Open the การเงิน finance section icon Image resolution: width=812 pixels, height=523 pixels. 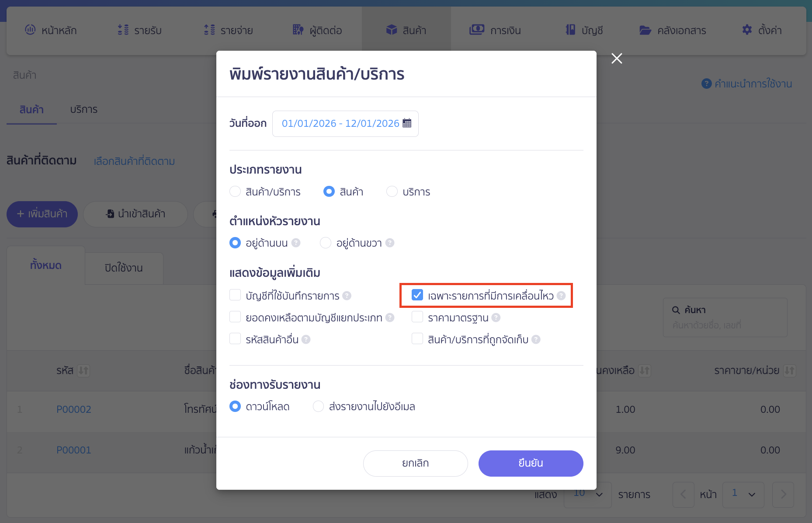pyautogui.click(x=476, y=30)
